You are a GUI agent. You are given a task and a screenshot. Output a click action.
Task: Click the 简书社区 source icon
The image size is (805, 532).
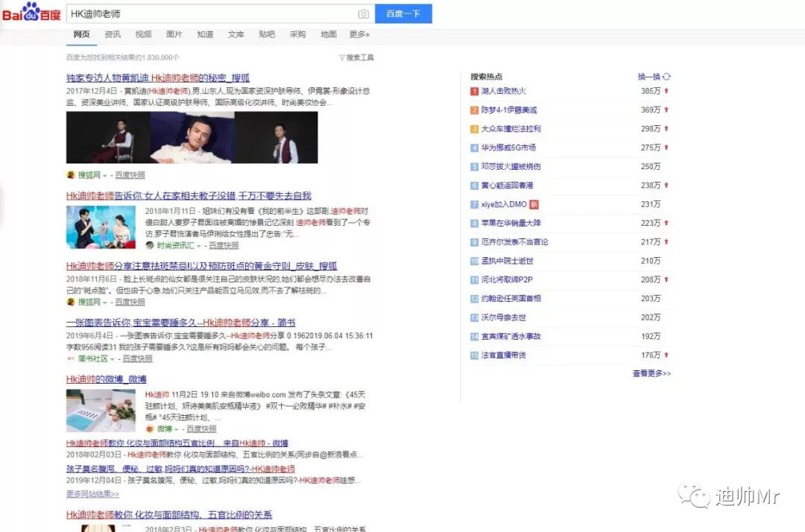71,358
